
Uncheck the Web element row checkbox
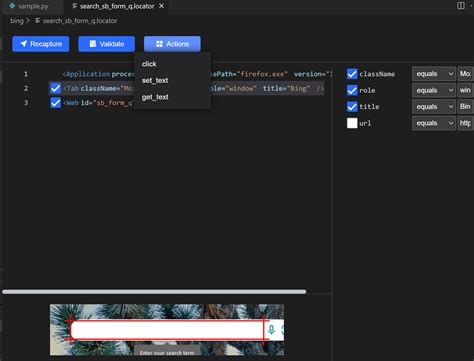tap(55, 103)
